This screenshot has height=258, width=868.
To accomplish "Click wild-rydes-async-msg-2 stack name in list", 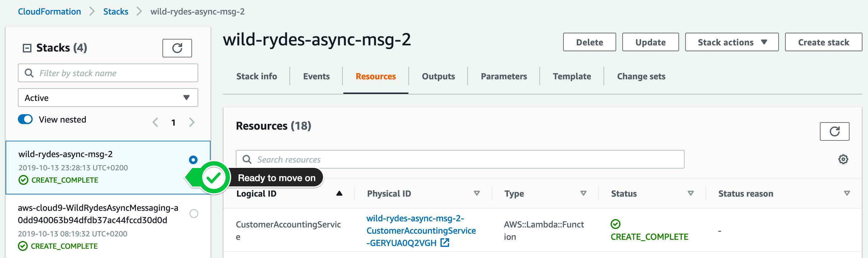I will coord(65,154).
